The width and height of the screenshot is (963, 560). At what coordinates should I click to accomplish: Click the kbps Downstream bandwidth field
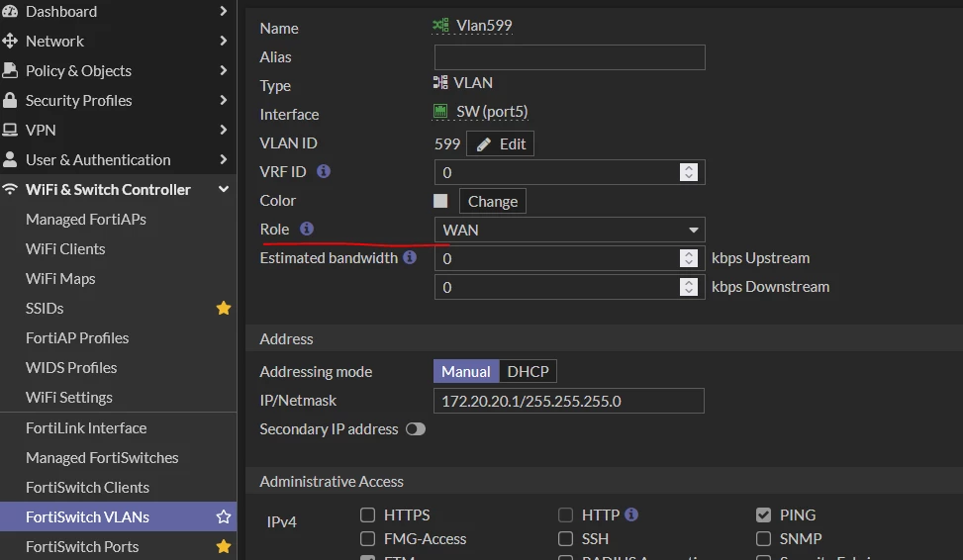pos(569,287)
